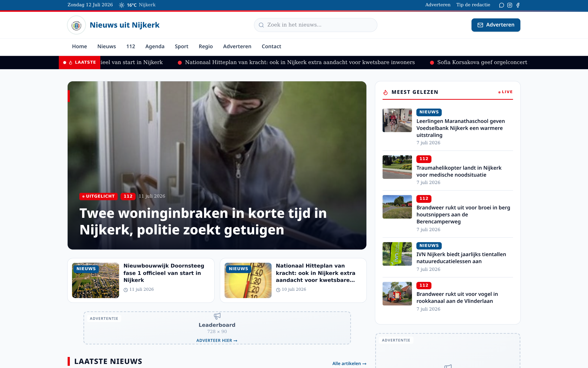Open the Doornsteeg aerial photo thumbnail

point(96,280)
